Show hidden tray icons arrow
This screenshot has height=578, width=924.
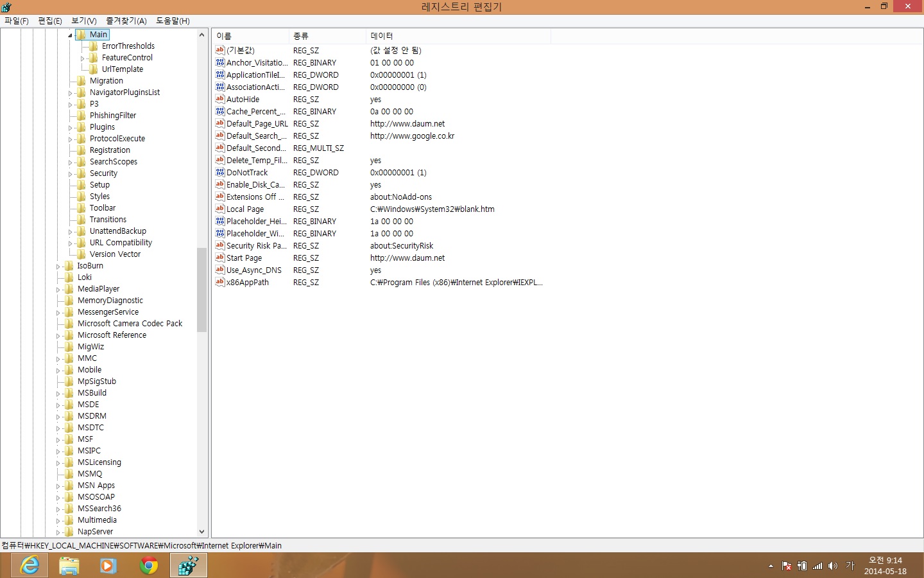pyautogui.click(x=771, y=566)
